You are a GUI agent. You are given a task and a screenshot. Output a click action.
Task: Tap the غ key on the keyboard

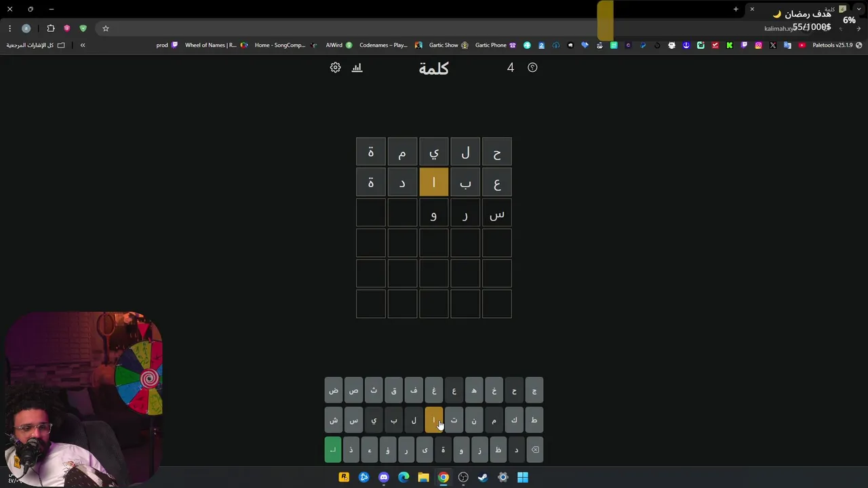(x=434, y=390)
